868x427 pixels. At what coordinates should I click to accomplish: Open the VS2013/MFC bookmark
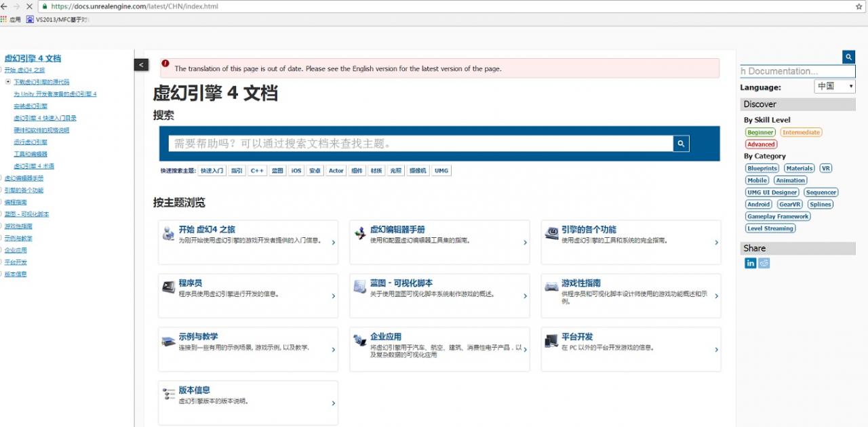(58, 20)
